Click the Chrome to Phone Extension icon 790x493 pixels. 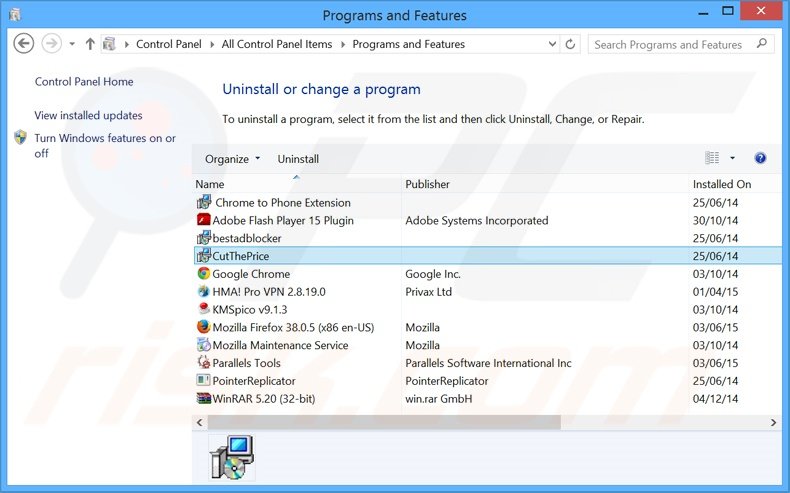(x=204, y=202)
